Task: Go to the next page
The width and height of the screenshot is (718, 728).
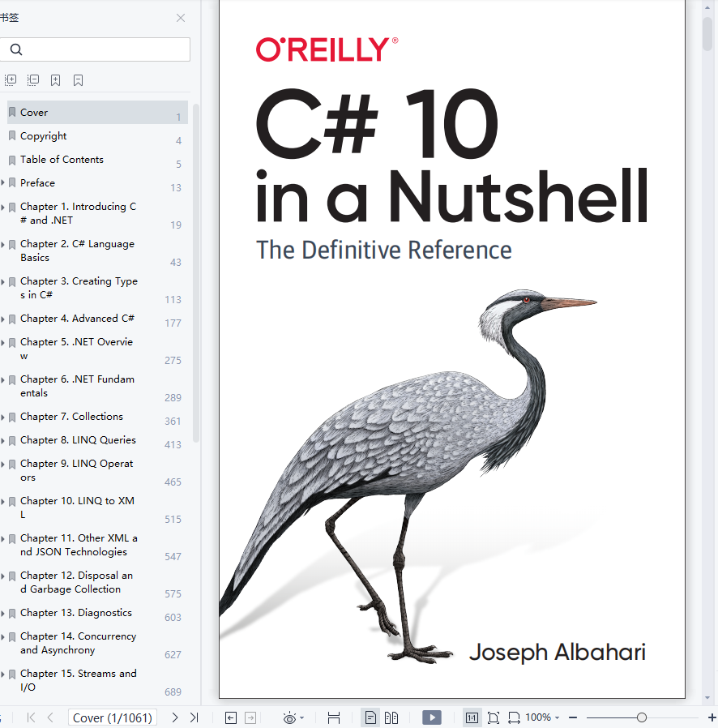Action: [174, 717]
